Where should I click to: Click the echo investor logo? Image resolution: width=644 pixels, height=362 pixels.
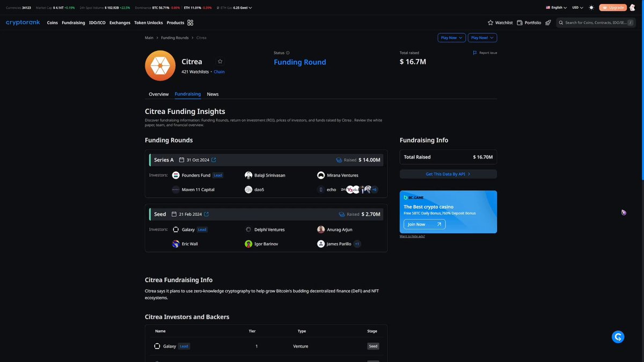[x=321, y=189]
